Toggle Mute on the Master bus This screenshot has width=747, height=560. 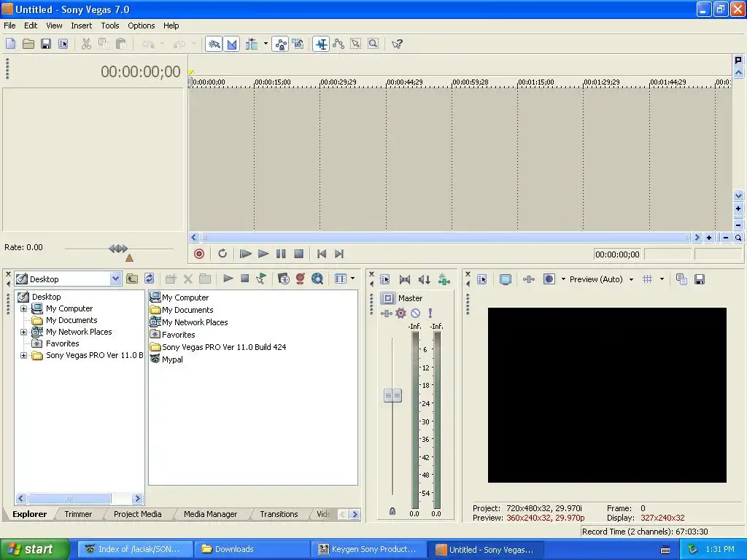tap(416, 313)
